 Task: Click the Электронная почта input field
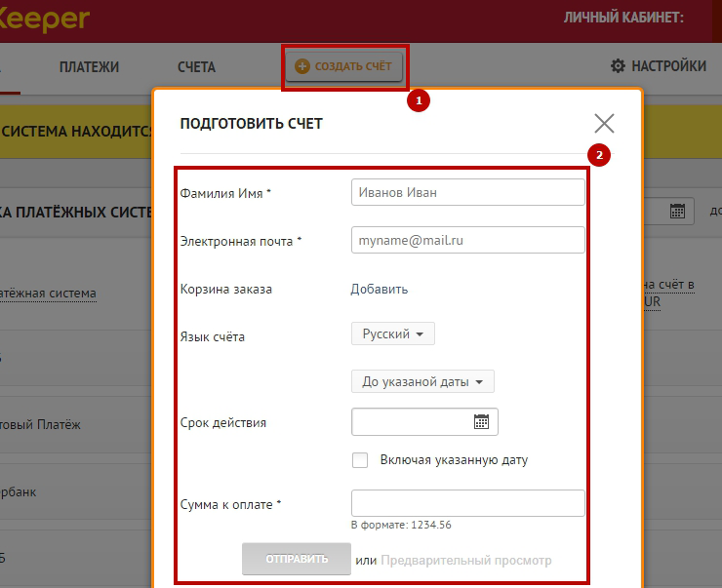coord(467,240)
